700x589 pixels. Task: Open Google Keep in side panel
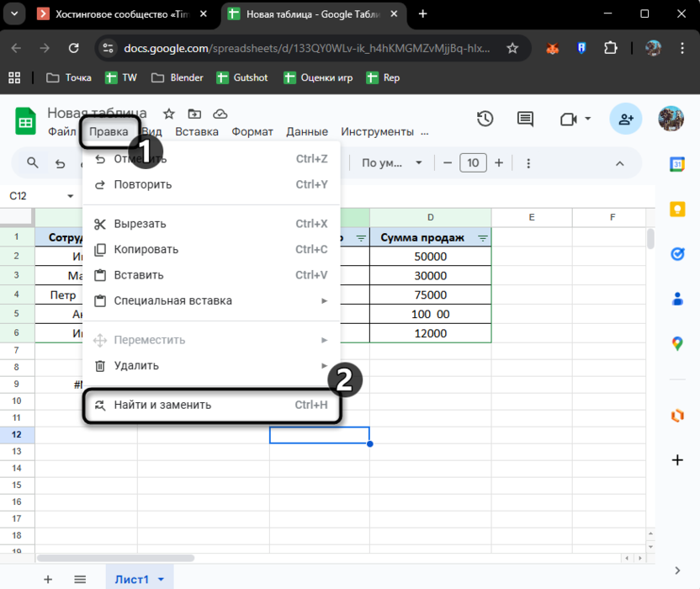coord(677,210)
